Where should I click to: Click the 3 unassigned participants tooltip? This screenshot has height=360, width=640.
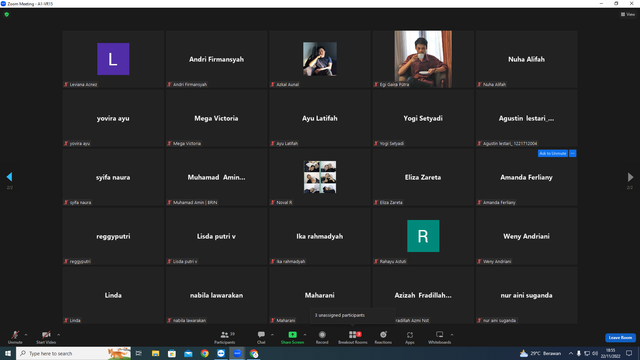tap(353, 315)
